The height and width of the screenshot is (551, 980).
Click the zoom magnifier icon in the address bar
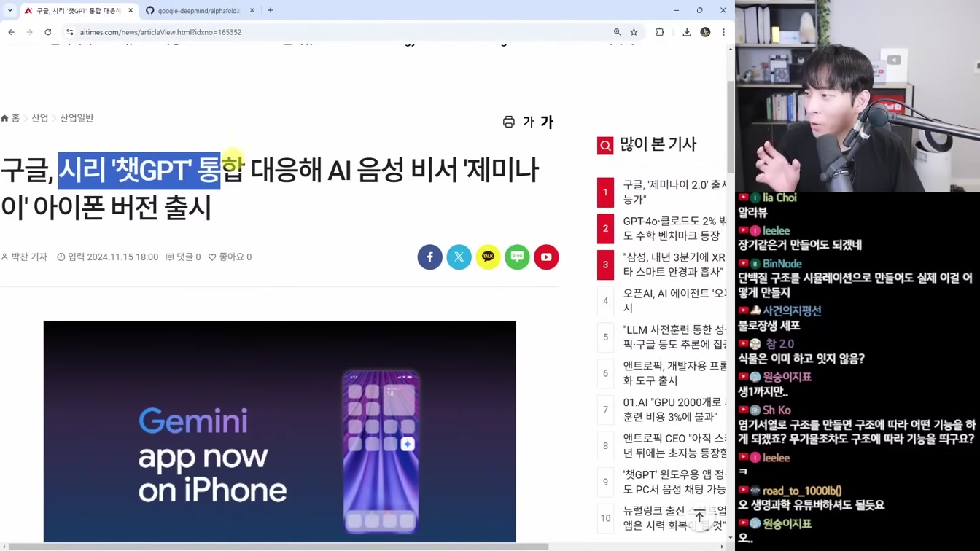pyautogui.click(x=618, y=32)
